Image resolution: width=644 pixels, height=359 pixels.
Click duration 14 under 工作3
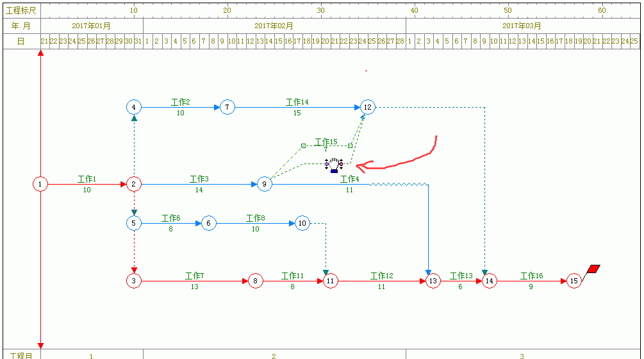(x=199, y=190)
